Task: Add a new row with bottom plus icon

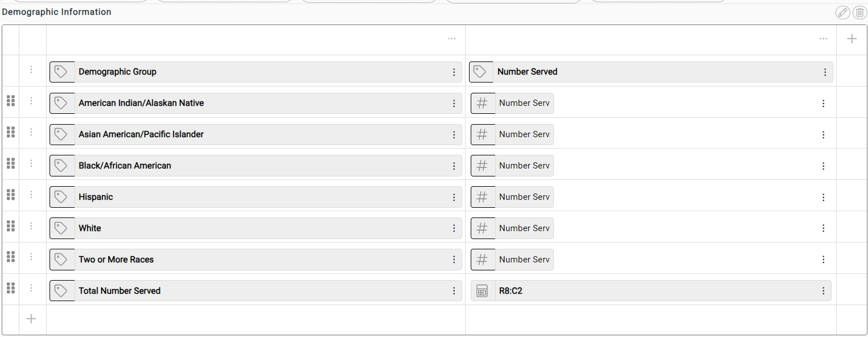Action: [x=31, y=319]
